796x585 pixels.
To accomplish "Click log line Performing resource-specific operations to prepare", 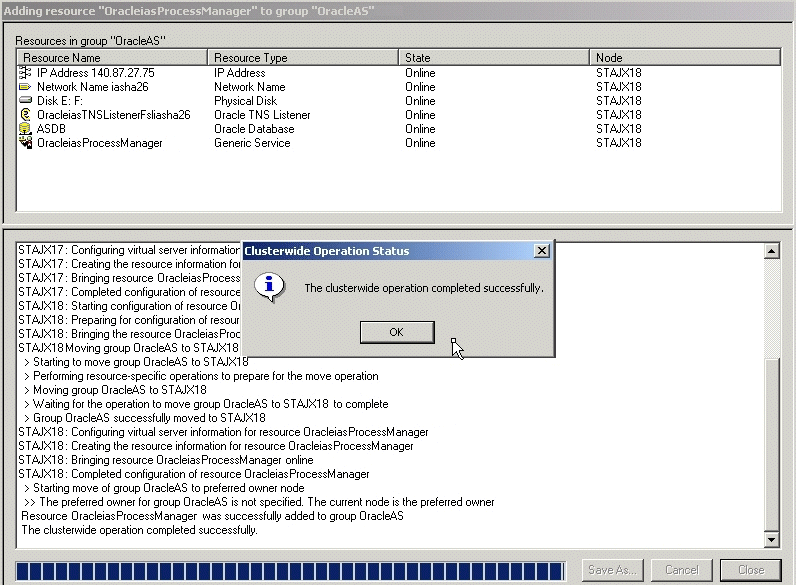I will pos(201,376).
